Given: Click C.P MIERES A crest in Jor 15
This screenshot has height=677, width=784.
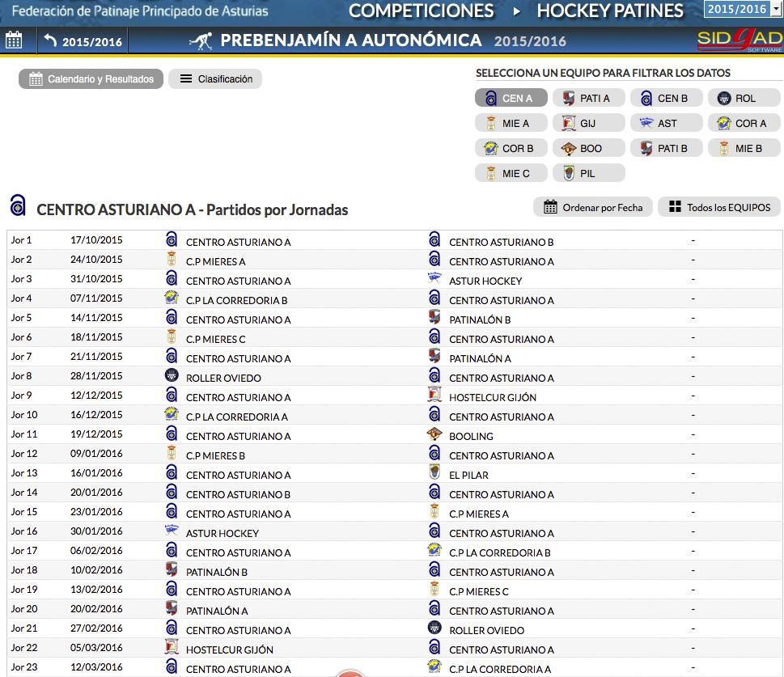Looking at the screenshot, I should pos(434,511).
